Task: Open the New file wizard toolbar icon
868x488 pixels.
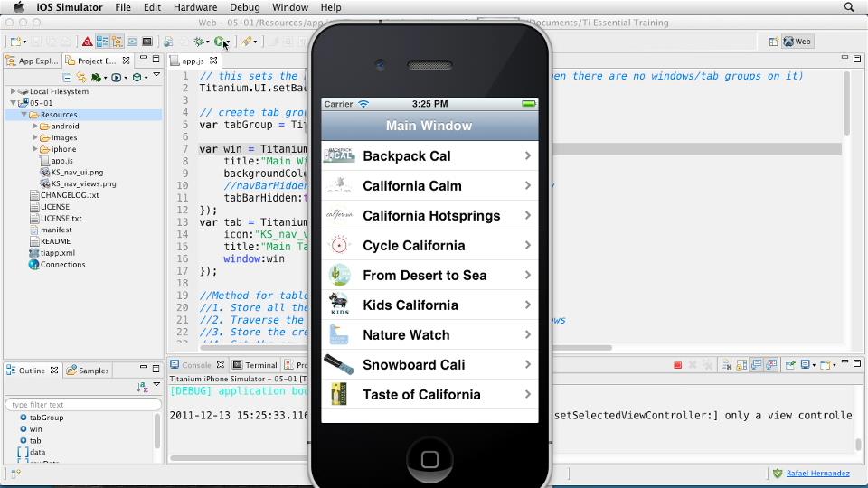Action: 16,42
